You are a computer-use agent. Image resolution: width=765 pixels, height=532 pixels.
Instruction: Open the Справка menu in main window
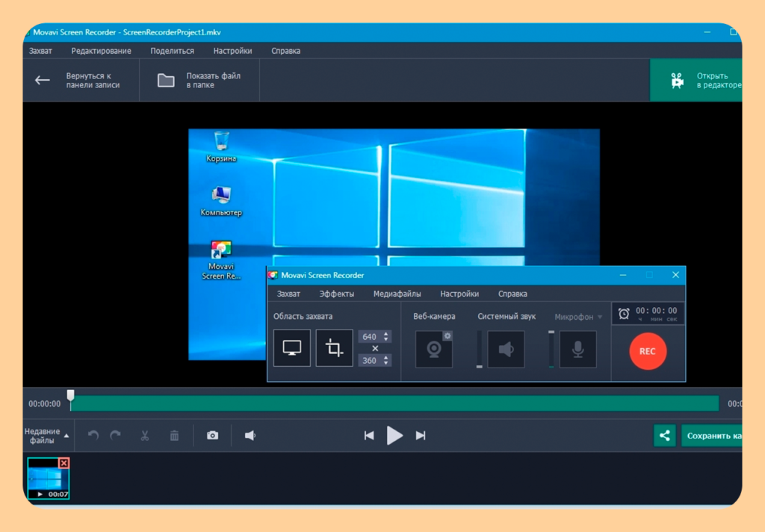click(x=286, y=51)
